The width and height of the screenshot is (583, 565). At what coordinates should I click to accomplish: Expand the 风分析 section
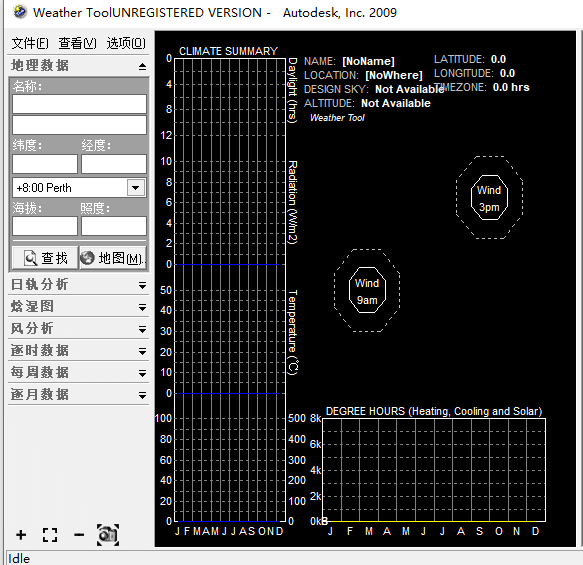[142, 329]
